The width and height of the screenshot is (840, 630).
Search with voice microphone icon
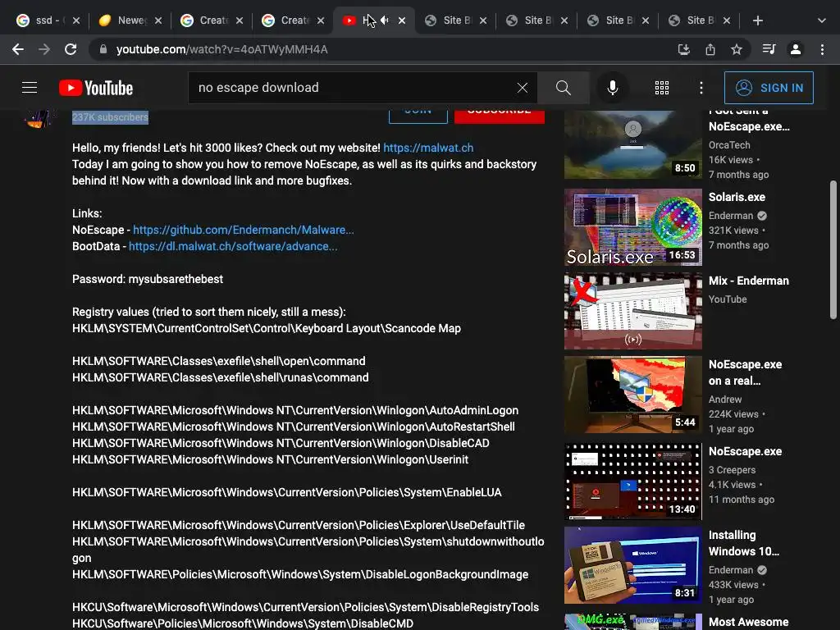click(x=612, y=87)
